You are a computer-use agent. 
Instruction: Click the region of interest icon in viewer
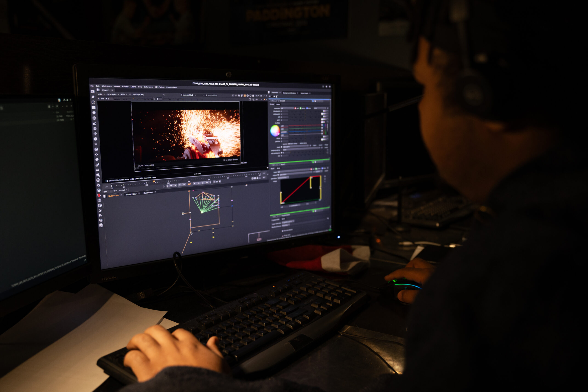250,99
